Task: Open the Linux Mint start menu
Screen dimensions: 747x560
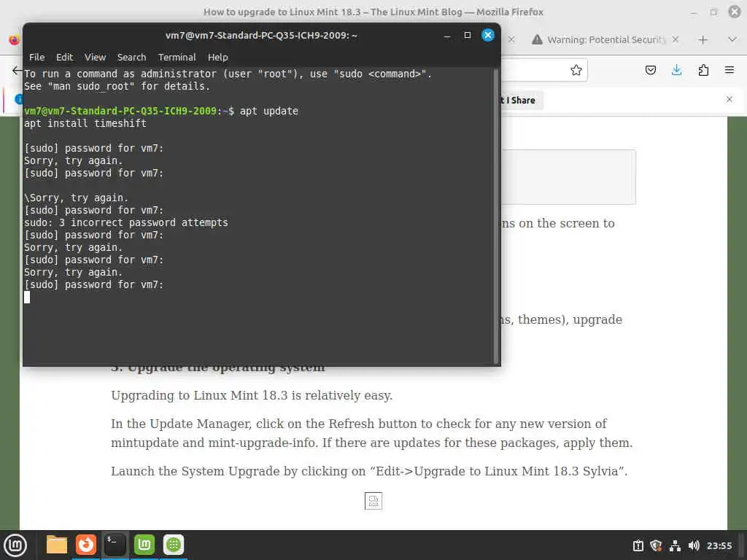Action: [15, 545]
